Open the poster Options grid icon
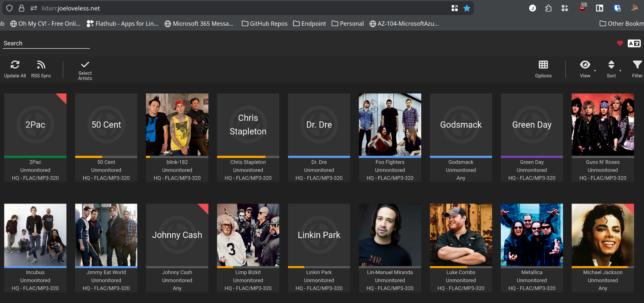The image size is (644, 303). point(543,65)
